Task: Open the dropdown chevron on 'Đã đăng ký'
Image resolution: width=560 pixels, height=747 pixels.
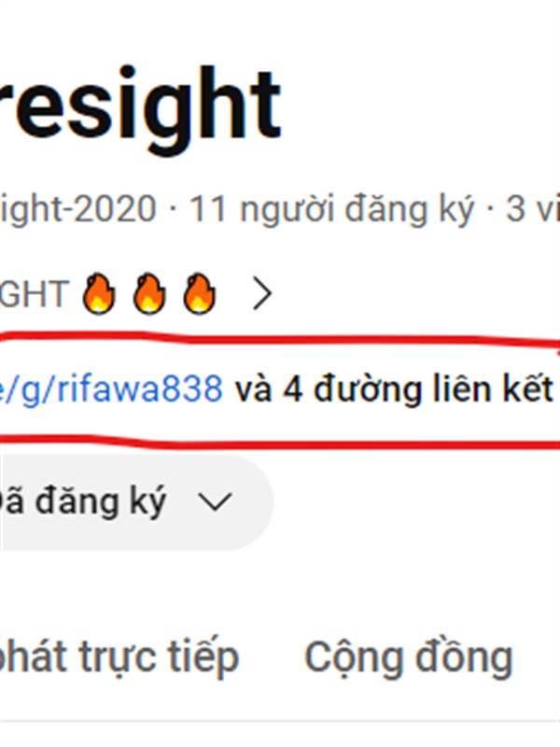Action: pos(215,502)
